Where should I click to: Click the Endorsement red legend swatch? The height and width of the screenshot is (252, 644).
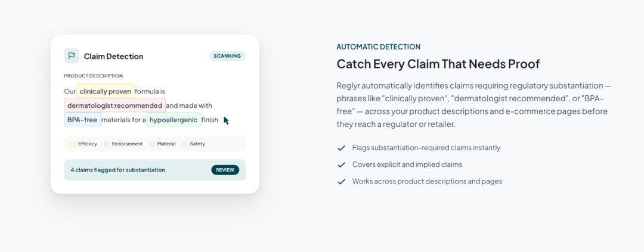coord(107,144)
